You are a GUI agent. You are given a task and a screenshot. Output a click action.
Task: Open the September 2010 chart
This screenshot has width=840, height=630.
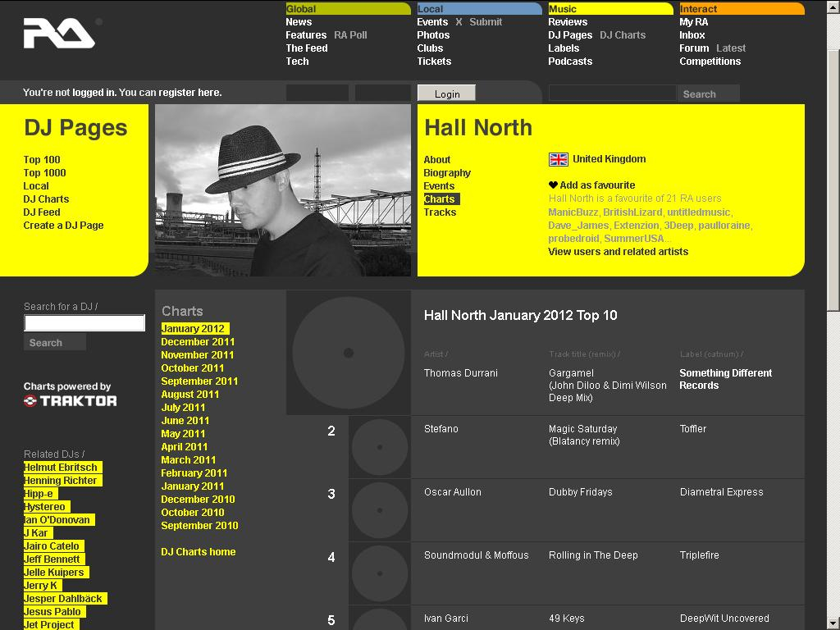click(x=199, y=526)
